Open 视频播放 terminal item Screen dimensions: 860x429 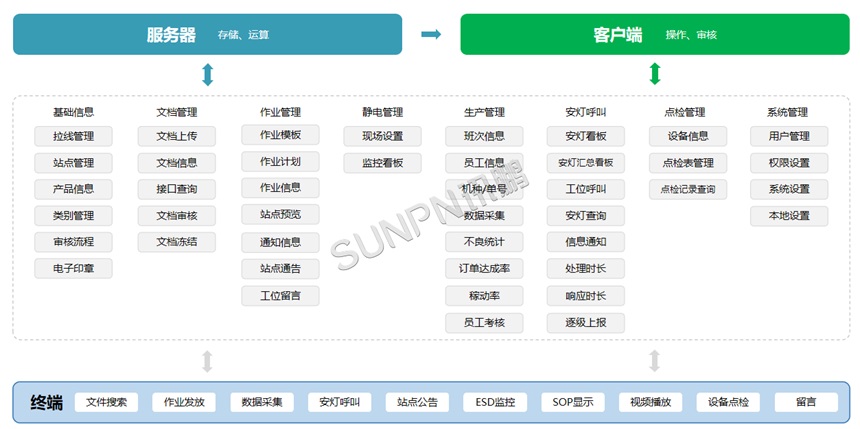click(x=651, y=402)
